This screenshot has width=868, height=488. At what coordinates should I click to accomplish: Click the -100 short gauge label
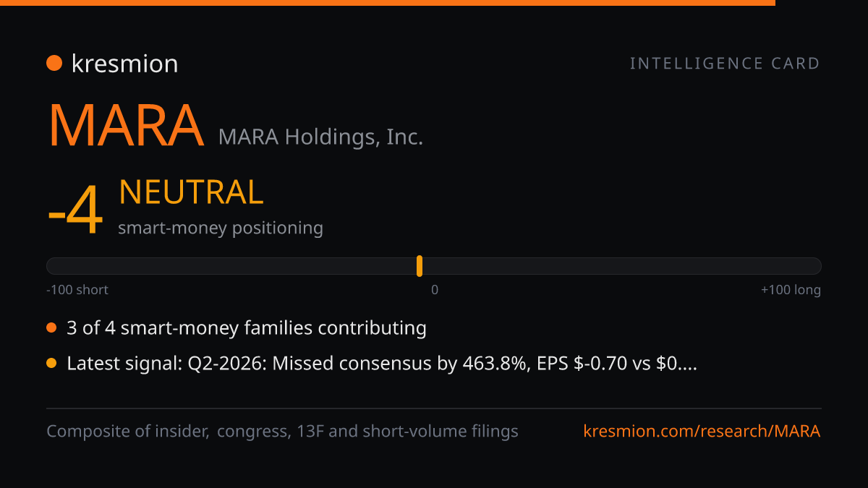pos(77,290)
